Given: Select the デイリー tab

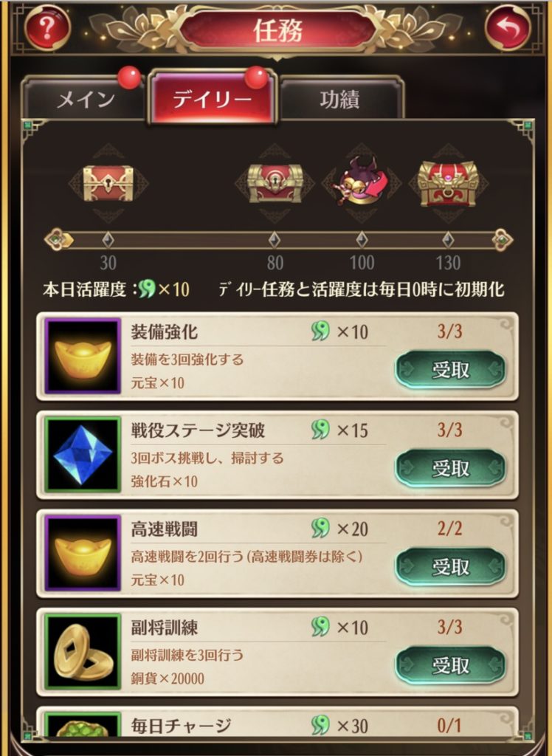Looking at the screenshot, I should [212, 98].
